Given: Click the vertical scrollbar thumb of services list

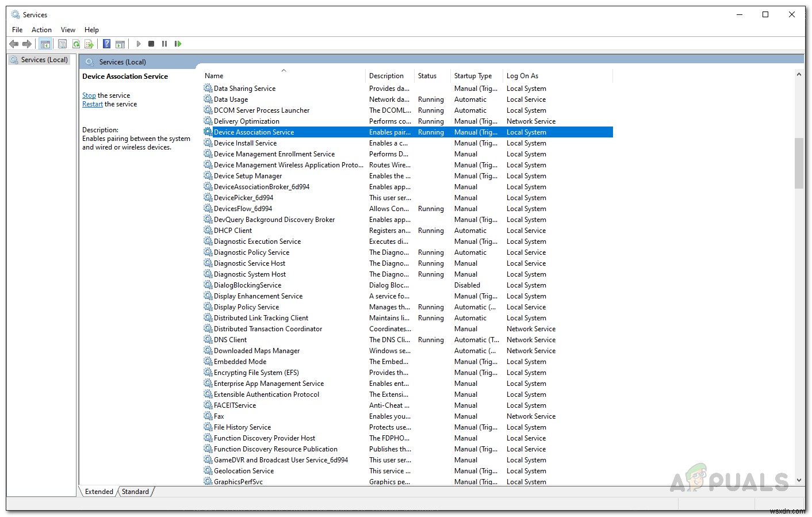Looking at the screenshot, I should [799, 163].
